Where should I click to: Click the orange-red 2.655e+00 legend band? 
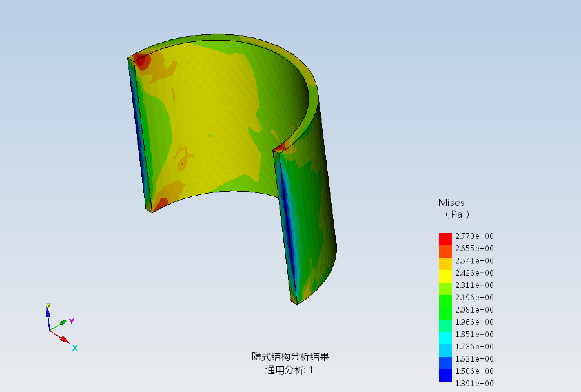tap(445, 251)
